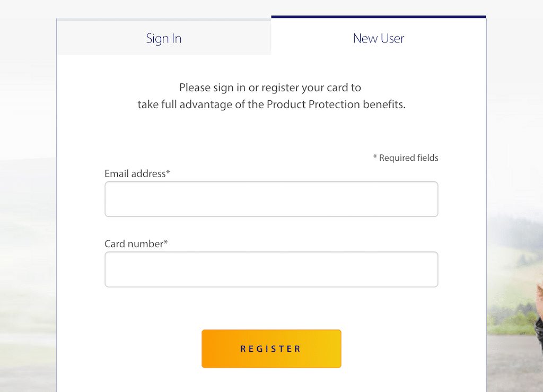This screenshot has height=392, width=543.
Task: Click the asterisk before Required fields
Action: point(375,157)
